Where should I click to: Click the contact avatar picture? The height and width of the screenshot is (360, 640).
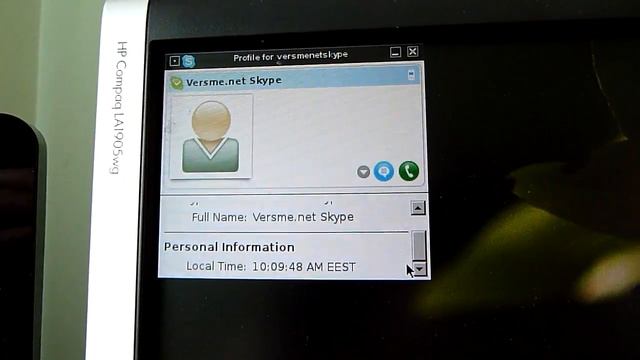coord(211,137)
